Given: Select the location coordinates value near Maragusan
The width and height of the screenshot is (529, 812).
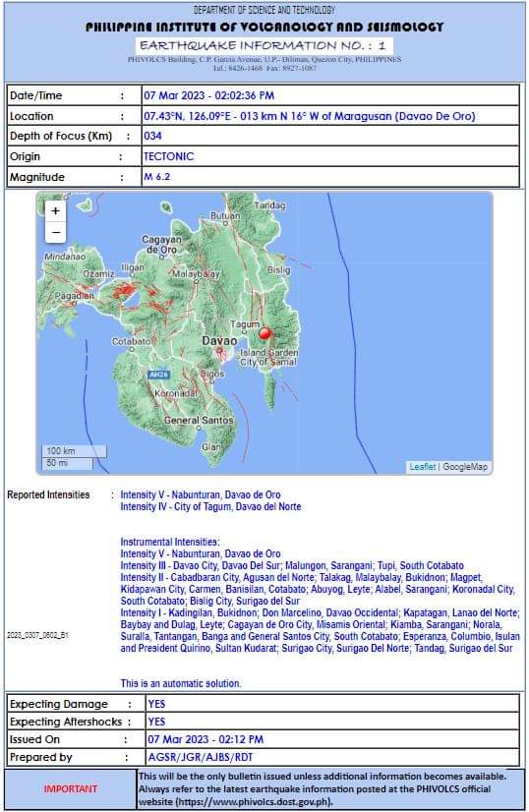Looking at the screenshot, I should pyautogui.click(x=310, y=116).
